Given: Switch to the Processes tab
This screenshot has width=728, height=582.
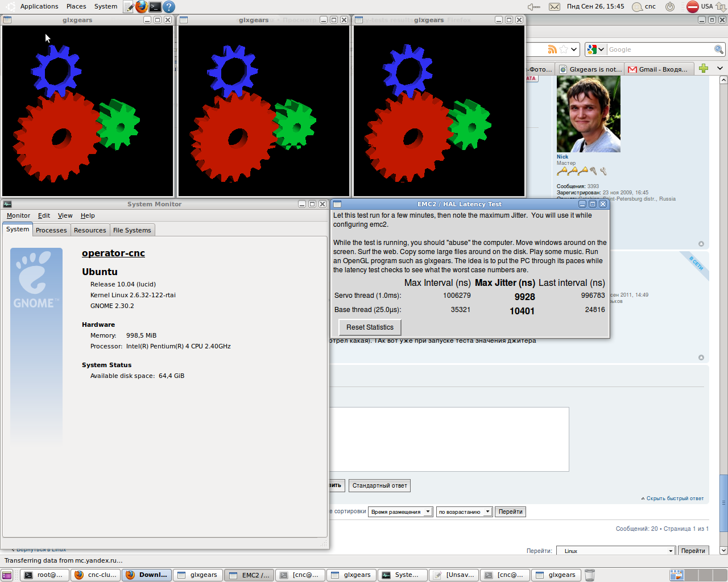Looking at the screenshot, I should click(x=51, y=230).
